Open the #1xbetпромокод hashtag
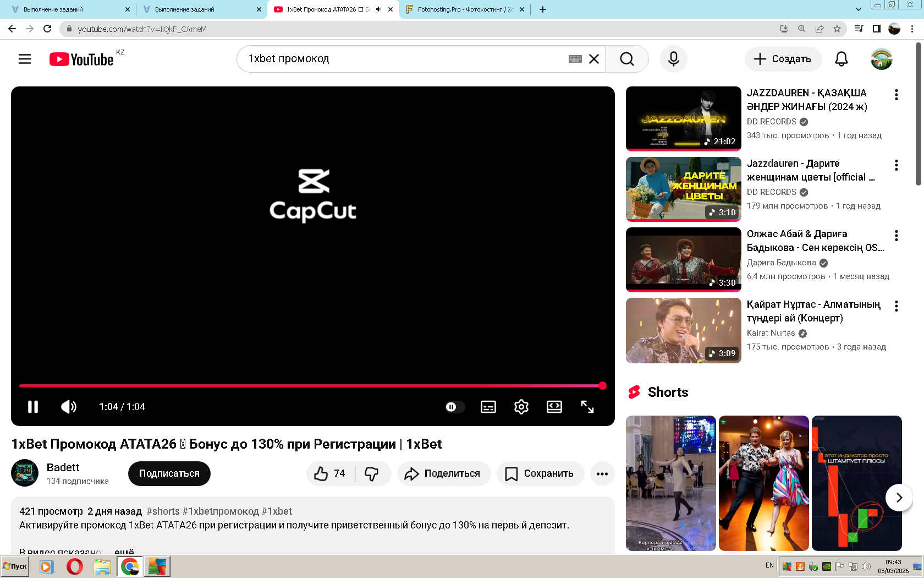The width and height of the screenshot is (924, 578). pos(221,511)
